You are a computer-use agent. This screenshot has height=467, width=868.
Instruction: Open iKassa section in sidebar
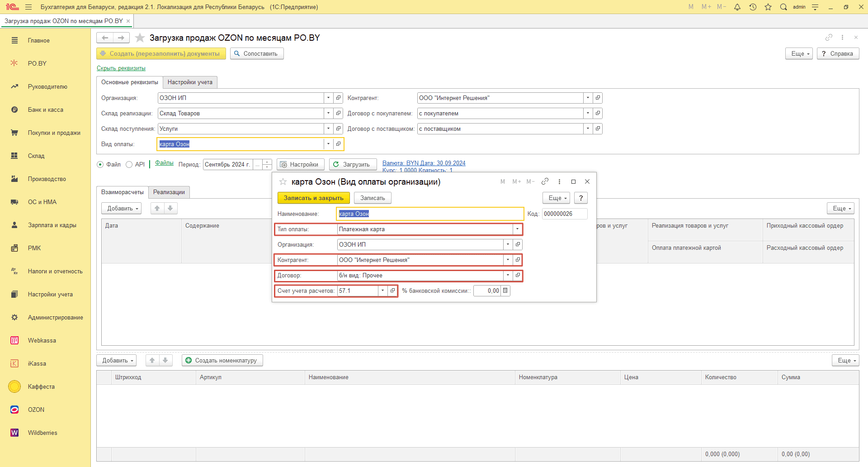[37, 363]
